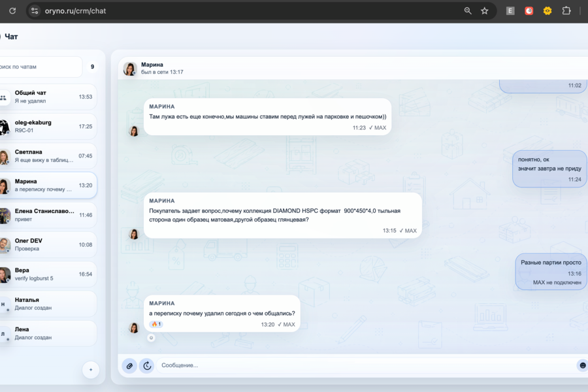
Task: Click Олег DEV avatar in chat list
Action: (4, 246)
